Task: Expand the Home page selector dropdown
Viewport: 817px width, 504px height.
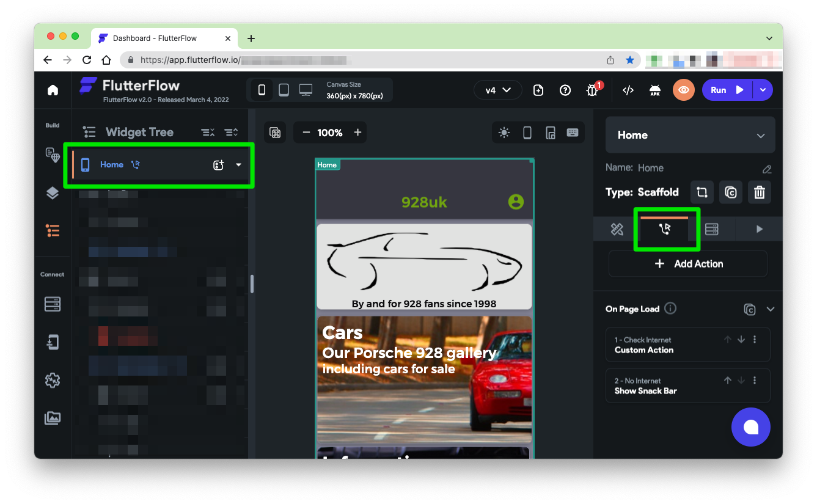Action: tap(760, 136)
